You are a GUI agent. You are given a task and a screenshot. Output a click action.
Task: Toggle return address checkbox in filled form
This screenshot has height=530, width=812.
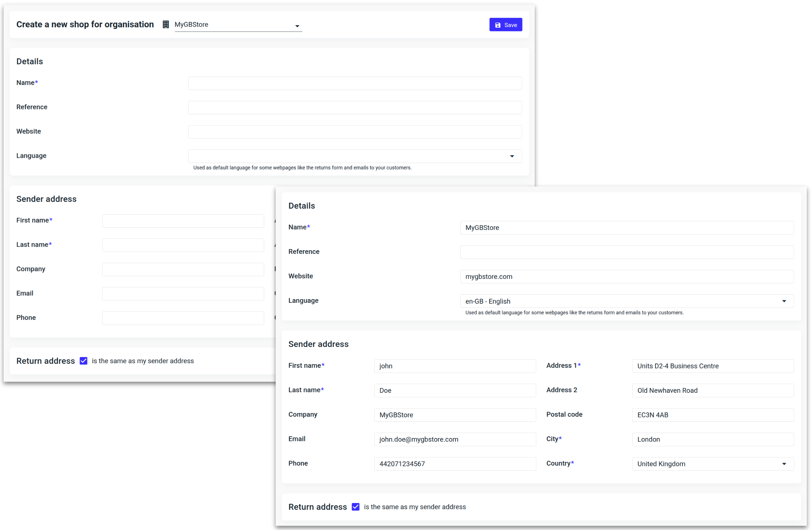[x=355, y=507]
